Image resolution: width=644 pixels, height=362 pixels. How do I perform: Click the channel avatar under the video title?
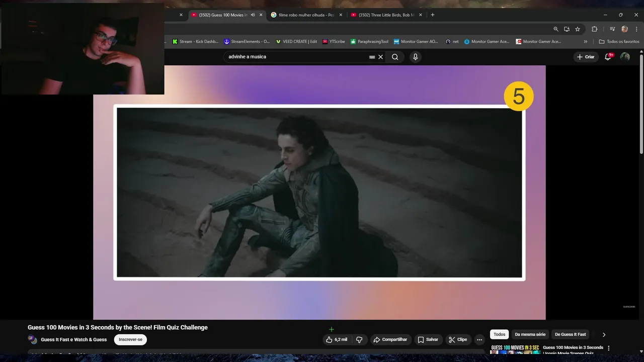32,339
